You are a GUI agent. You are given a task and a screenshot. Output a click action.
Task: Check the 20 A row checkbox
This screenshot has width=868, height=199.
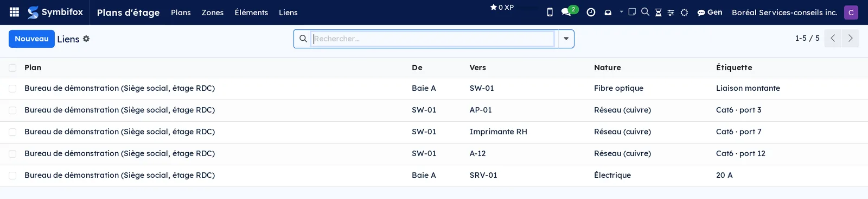12,176
